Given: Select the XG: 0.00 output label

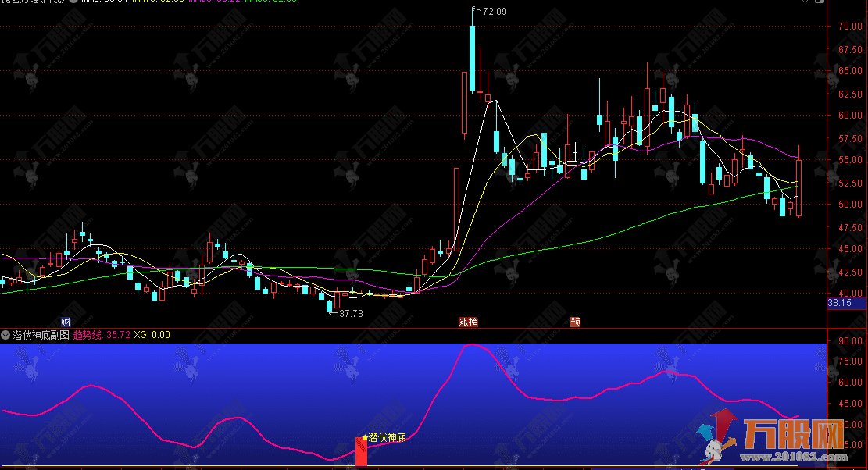Looking at the screenshot, I should pyautogui.click(x=152, y=335).
